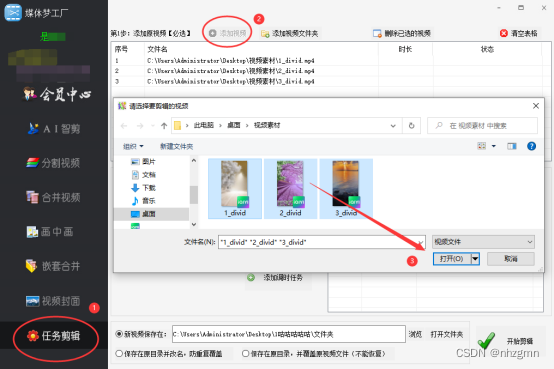Open 视频封面 video cover module
This screenshot has width=554, height=369.
click(53, 301)
